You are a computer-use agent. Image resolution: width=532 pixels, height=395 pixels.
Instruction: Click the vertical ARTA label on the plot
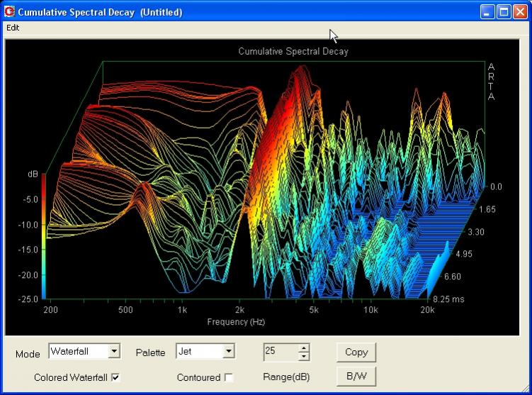(491, 82)
